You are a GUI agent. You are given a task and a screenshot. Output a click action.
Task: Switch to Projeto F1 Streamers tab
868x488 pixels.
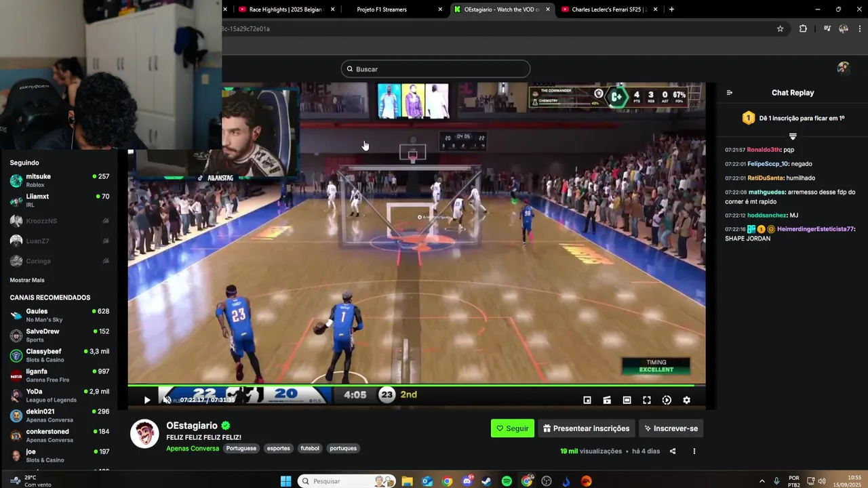pos(393,9)
